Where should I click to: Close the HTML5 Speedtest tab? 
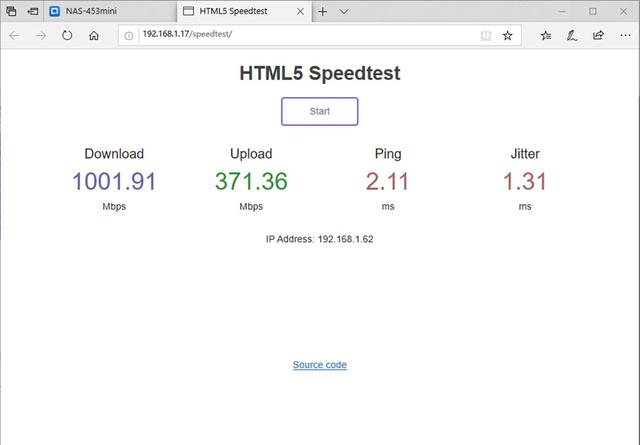point(300,11)
